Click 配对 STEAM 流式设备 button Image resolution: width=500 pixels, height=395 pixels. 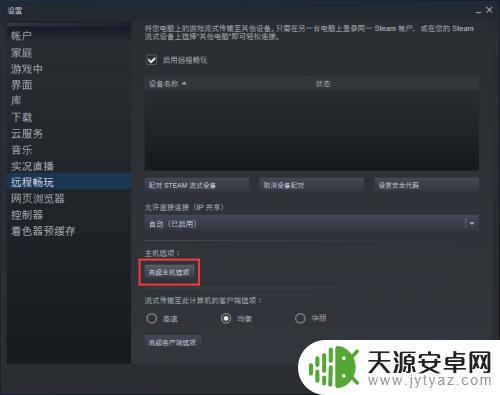[x=197, y=185]
